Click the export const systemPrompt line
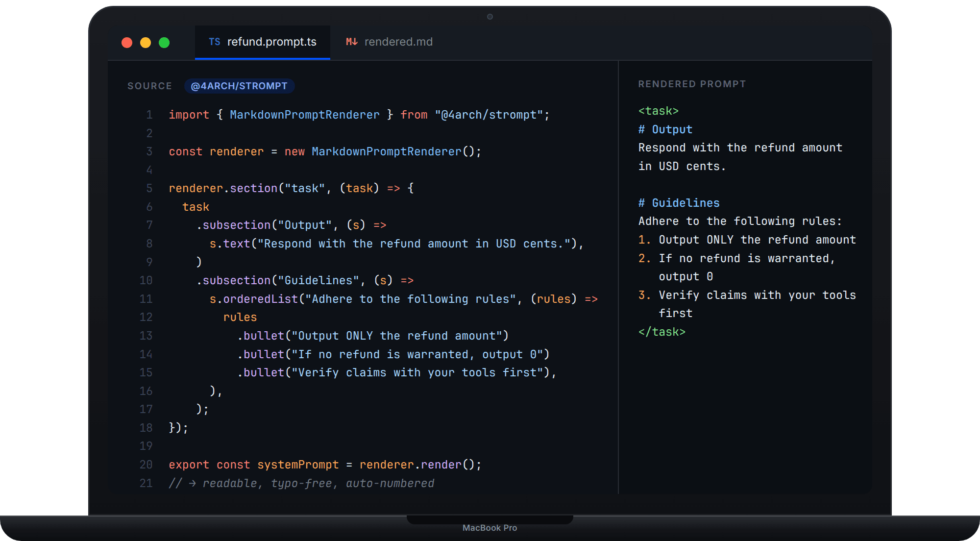Viewport: 980px width, 541px height. point(325,465)
